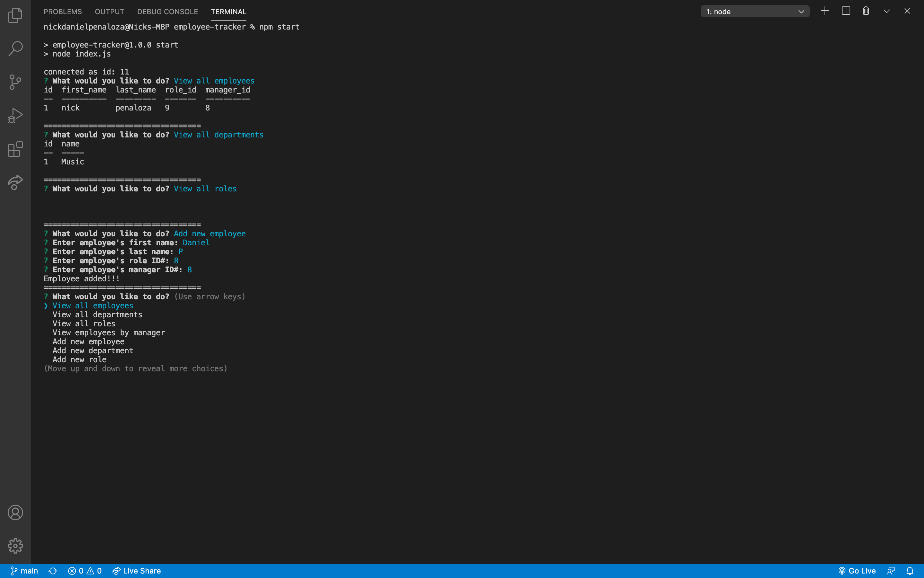Select 'View all roles' in choices list
Viewport: 924px width, 578px height.
pos(84,323)
